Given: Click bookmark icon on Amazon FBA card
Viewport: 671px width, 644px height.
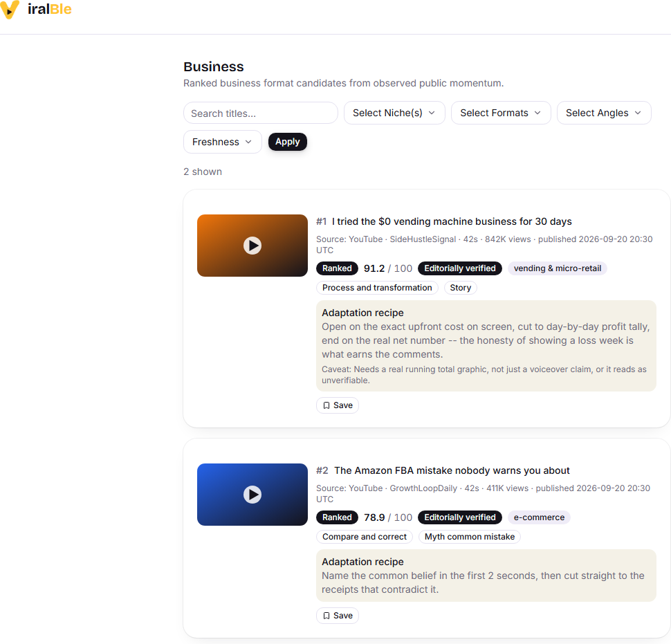Looking at the screenshot, I should point(327,616).
